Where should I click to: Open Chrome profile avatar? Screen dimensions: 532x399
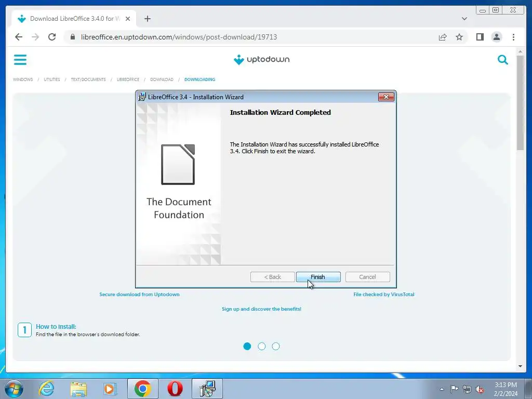click(x=496, y=37)
